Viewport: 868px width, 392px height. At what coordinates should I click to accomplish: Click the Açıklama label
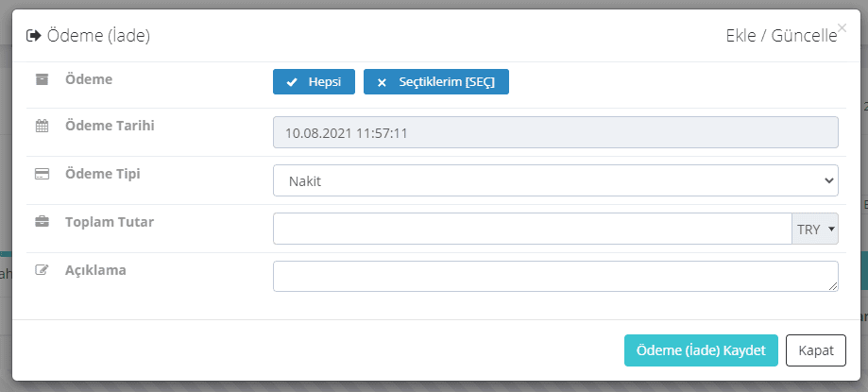click(95, 270)
